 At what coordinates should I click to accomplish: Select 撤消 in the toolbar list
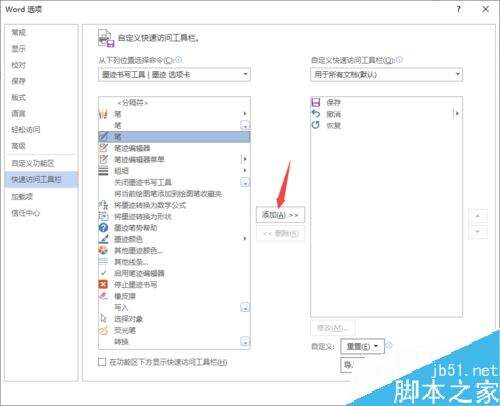[x=386, y=114]
